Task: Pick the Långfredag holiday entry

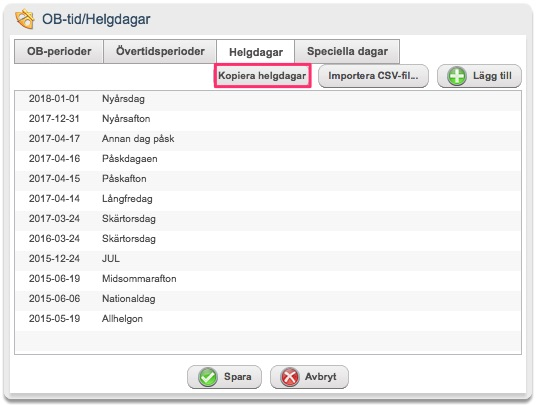Action: tap(268, 199)
